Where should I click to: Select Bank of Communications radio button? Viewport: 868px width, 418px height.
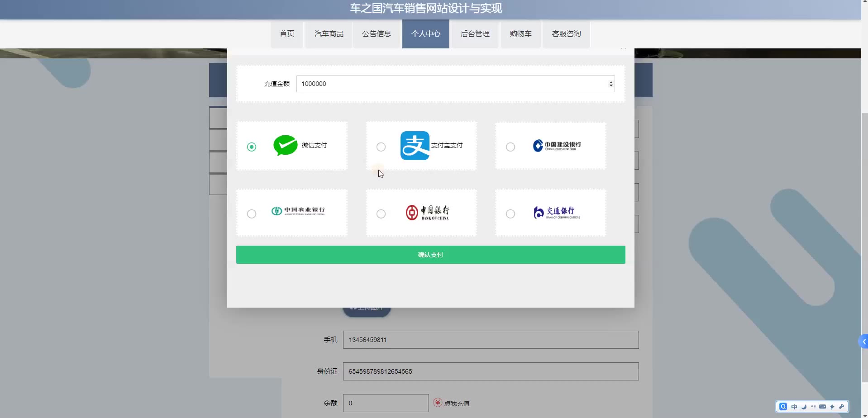(x=510, y=214)
